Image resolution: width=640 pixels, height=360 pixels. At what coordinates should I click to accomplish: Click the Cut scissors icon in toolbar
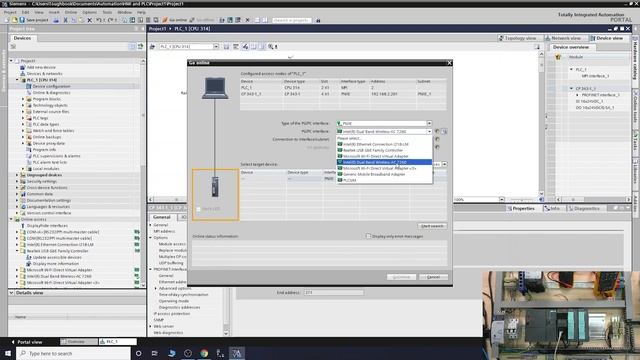click(x=65, y=20)
